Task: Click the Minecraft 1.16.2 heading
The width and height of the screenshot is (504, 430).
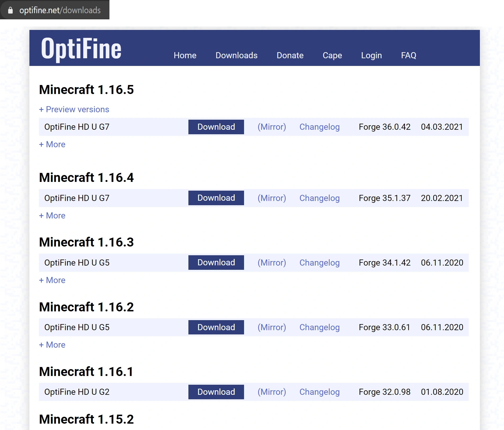Action: click(86, 307)
